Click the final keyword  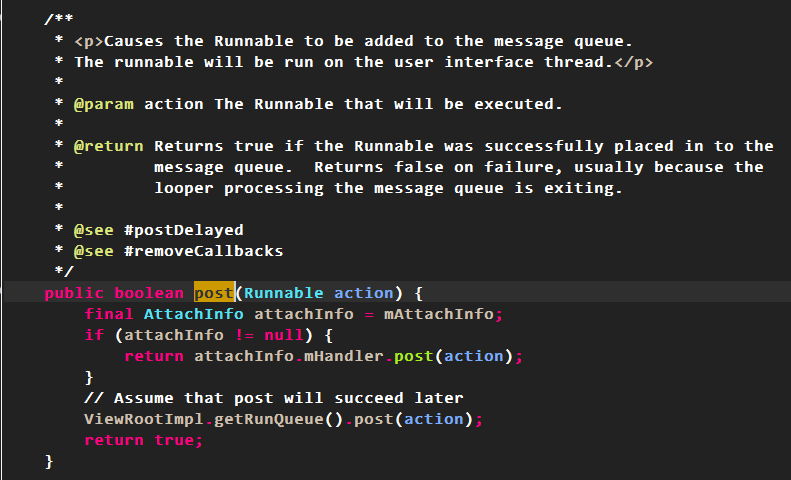coord(109,314)
